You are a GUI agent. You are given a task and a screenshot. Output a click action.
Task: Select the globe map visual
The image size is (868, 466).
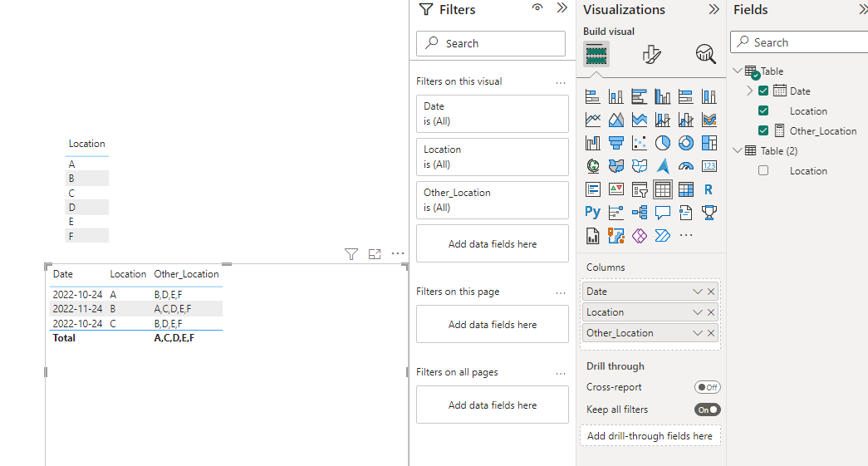coord(592,166)
